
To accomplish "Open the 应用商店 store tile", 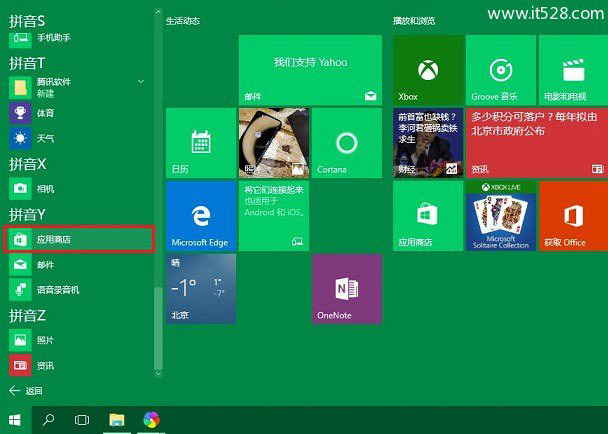I will (x=428, y=216).
